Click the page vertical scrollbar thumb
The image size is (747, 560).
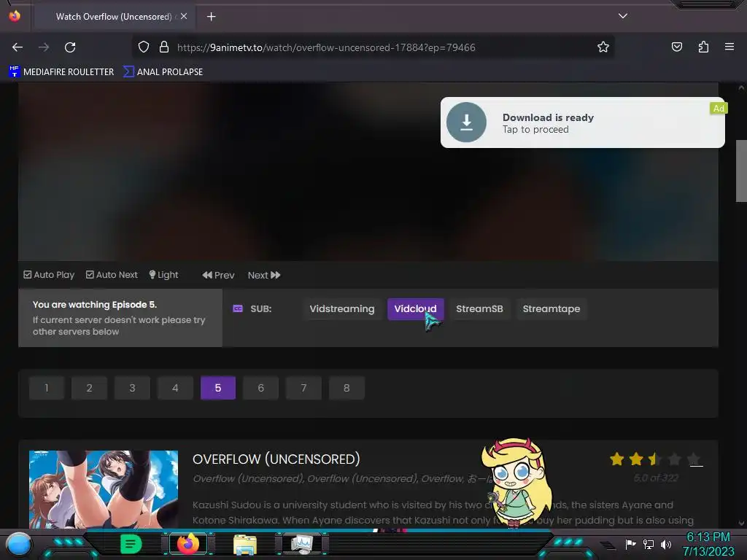(x=741, y=171)
